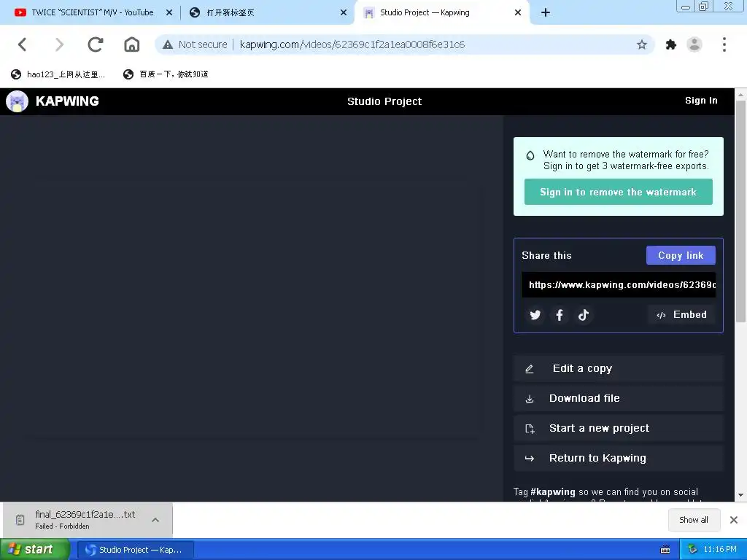The width and height of the screenshot is (747, 560).
Task: Click the system tray icon near the clock
Action: click(x=692, y=550)
